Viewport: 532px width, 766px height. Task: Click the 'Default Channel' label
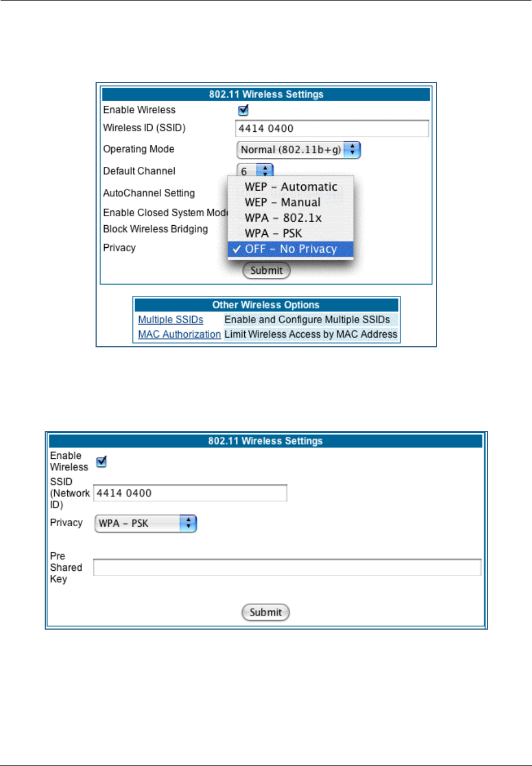tap(139, 171)
